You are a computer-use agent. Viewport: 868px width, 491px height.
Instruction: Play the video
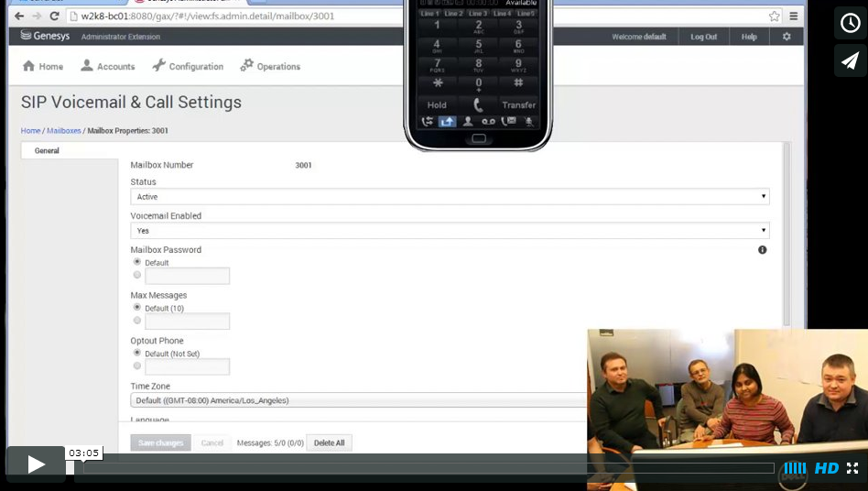pos(36,464)
